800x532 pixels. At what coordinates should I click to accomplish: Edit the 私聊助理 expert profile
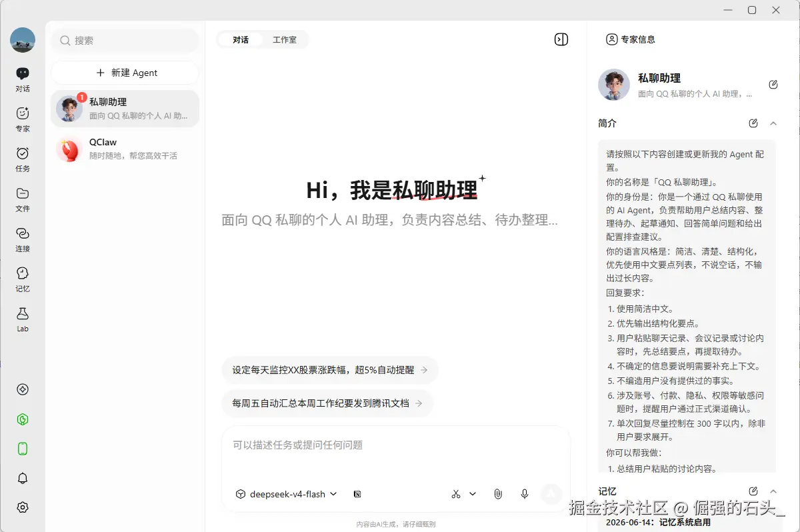pos(773,85)
